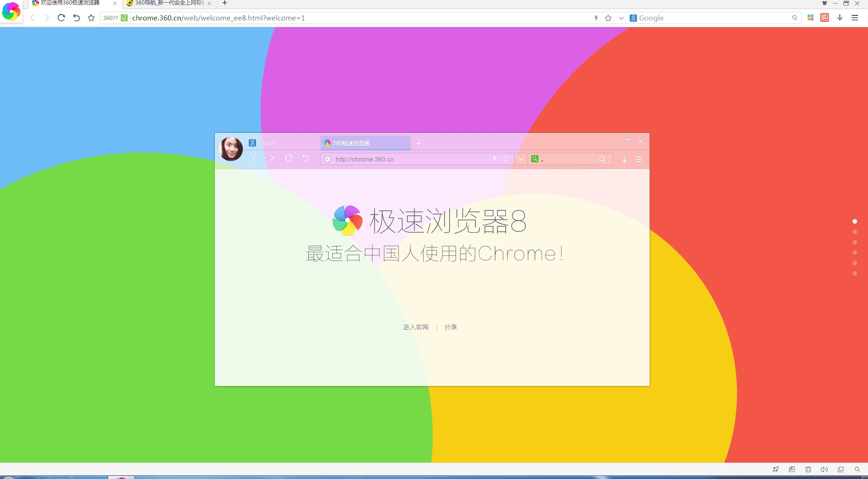Viewport: 868px width, 479px height.
Task: Toggle the lightning speed mode icon
Action: (596, 18)
